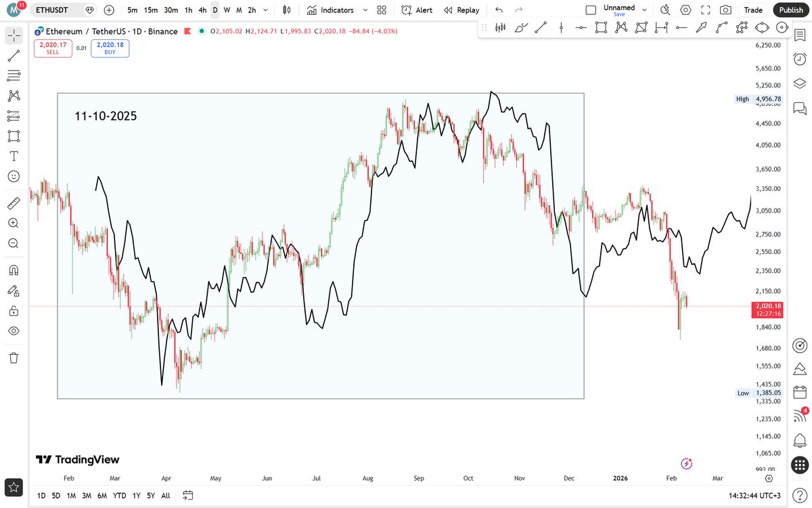
Task: Click the Zoom in tool
Action: click(x=14, y=223)
